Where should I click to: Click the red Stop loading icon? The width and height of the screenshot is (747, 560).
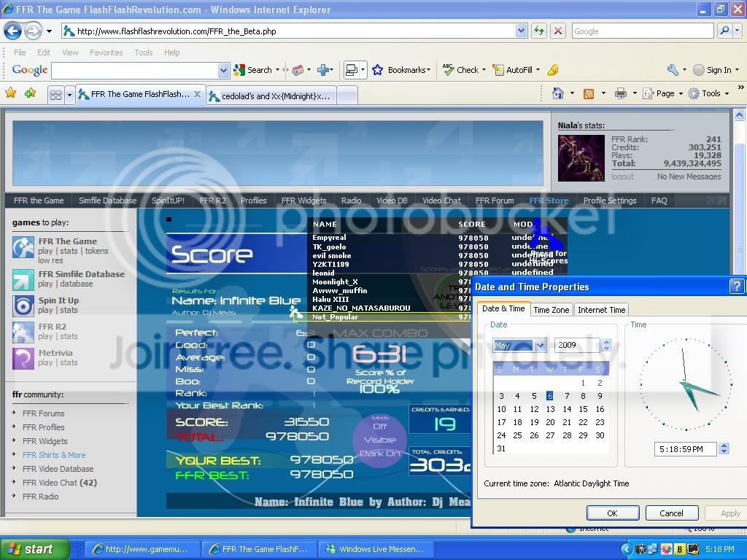pyautogui.click(x=558, y=31)
